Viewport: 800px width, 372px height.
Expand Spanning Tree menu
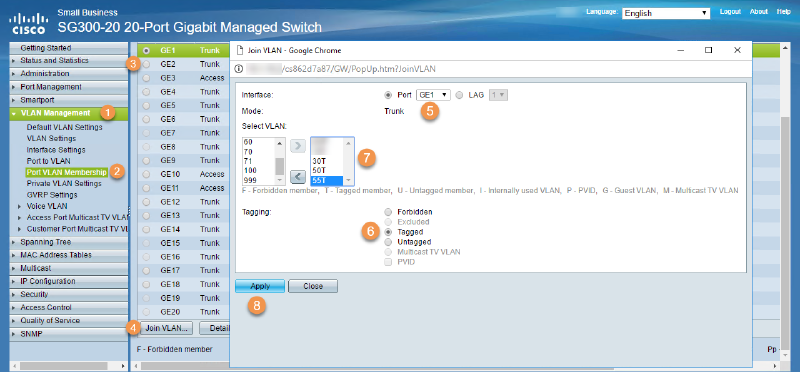click(46, 242)
